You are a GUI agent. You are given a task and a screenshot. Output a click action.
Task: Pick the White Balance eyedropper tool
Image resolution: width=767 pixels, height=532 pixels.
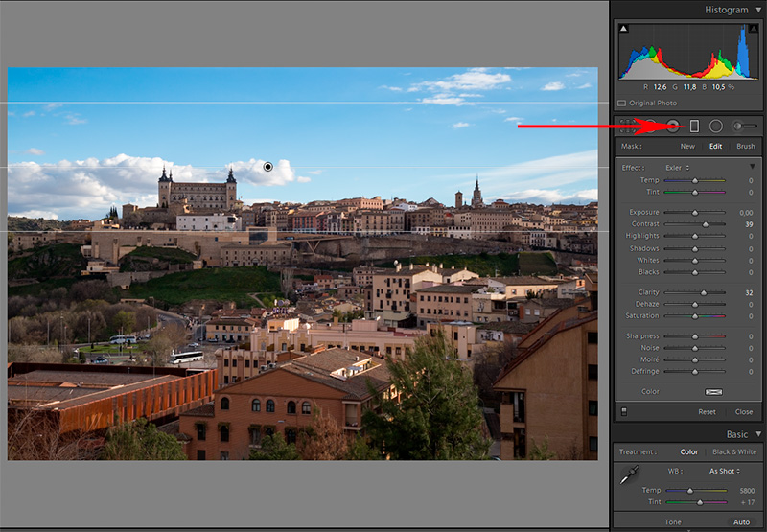pyautogui.click(x=630, y=474)
